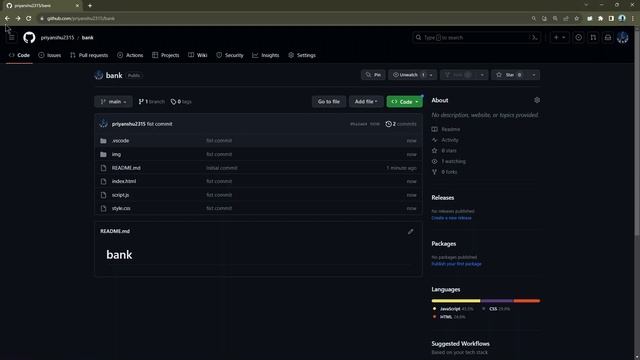Click the bank repository owner avatar
640x360 pixels.
(x=98, y=75)
